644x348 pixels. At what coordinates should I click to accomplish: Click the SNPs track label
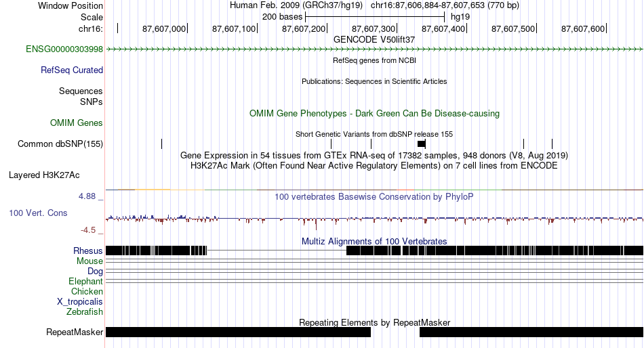92,102
